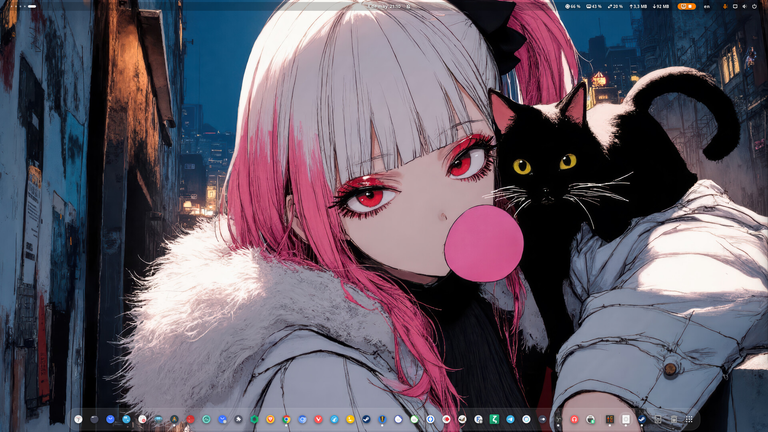Open the clock and calendar menu
Viewport: 768px width, 432px height.
(x=384, y=7)
